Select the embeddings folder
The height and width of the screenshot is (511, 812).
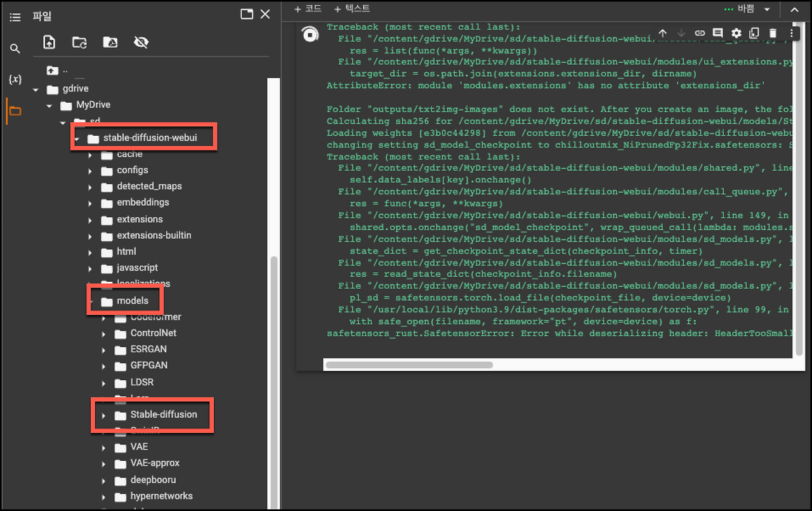tap(143, 202)
